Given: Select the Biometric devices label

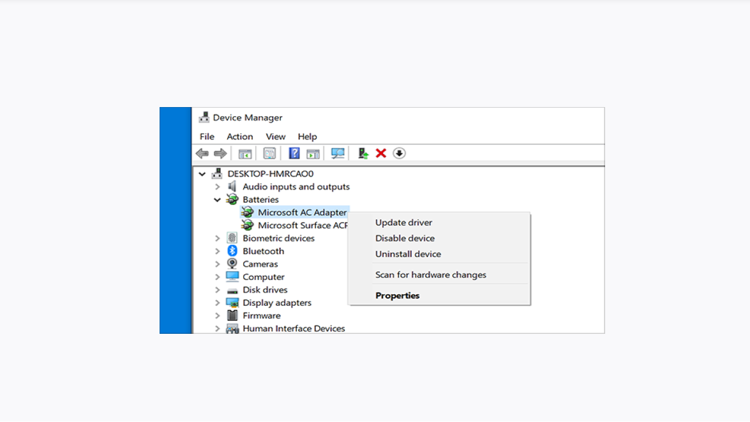Looking at the screenshot, I should (x=278, y=238).
